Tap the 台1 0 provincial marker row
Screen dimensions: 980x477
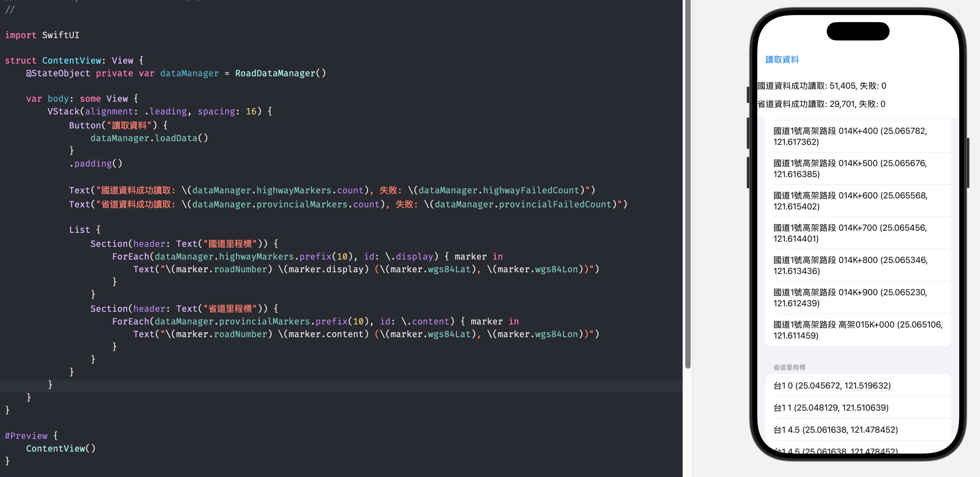pyautogui.click(x=832, y=385)
